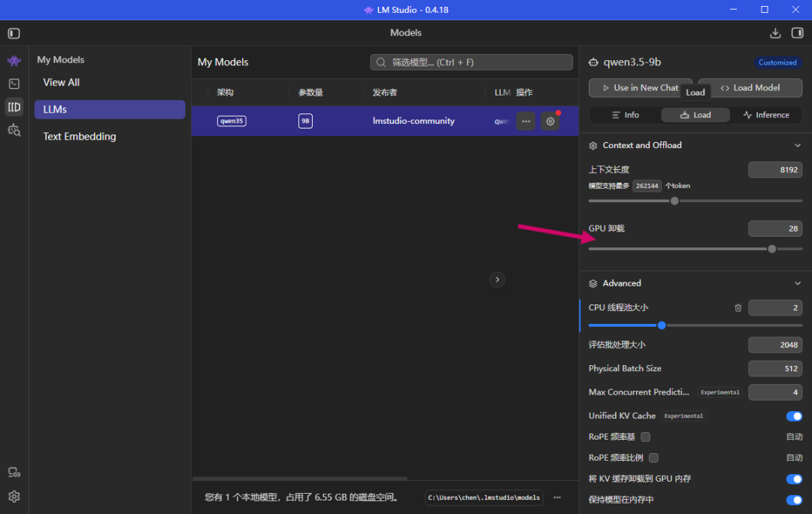Image resolution: width=812 pixels, height=514 pixels.
Task: Adjust the CPU thread pool slider handle
Action: pyautogui.click(x=662, y=325)
